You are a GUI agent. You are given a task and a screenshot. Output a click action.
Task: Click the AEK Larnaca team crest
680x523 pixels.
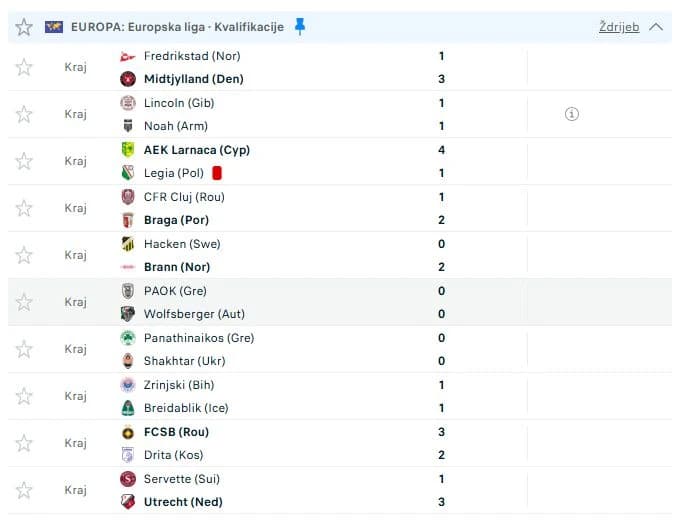click(x=128, y=150)
